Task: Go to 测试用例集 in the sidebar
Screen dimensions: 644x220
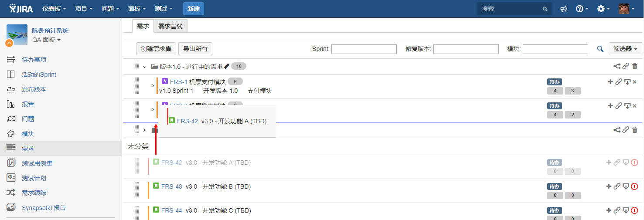Action: point(37,163)
